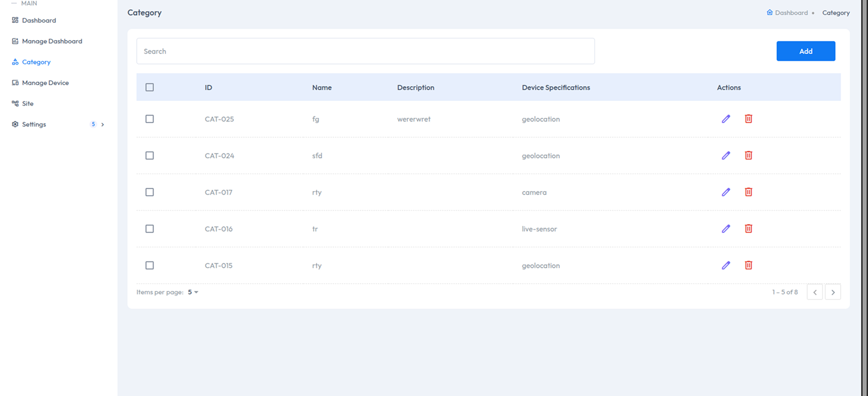Click the delete trash icon for CAT-025
868x396 pixels.
pos(749,119)
